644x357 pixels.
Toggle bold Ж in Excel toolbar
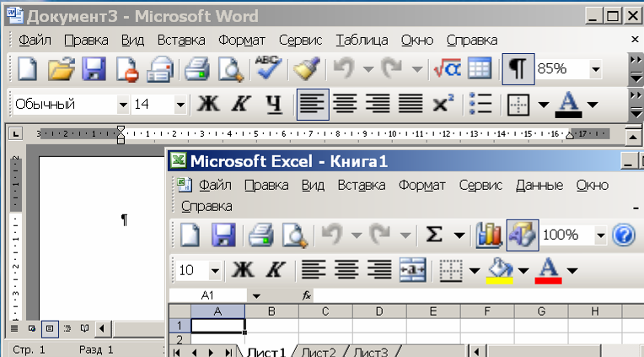[243, 270]
